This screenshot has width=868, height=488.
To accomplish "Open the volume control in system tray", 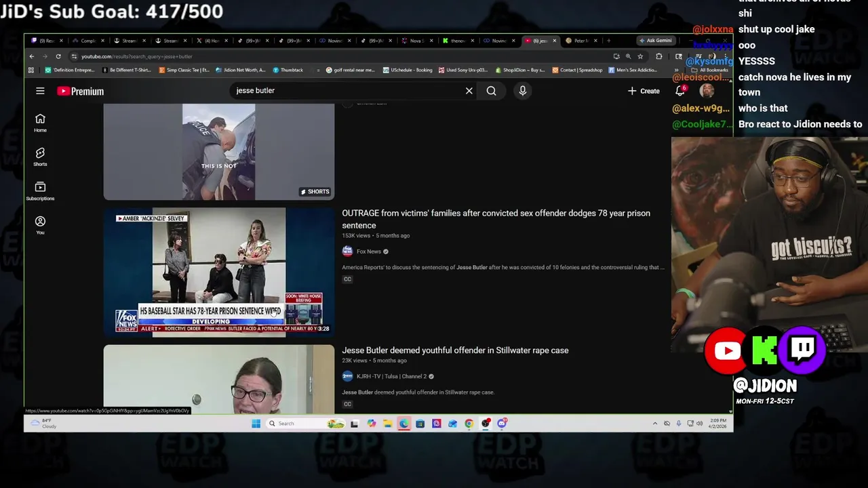I will [x=699, y=424].
